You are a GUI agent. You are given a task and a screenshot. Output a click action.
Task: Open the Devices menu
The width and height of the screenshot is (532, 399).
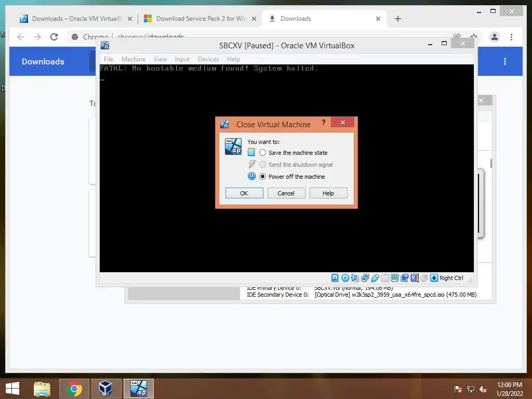pos(208,59)
